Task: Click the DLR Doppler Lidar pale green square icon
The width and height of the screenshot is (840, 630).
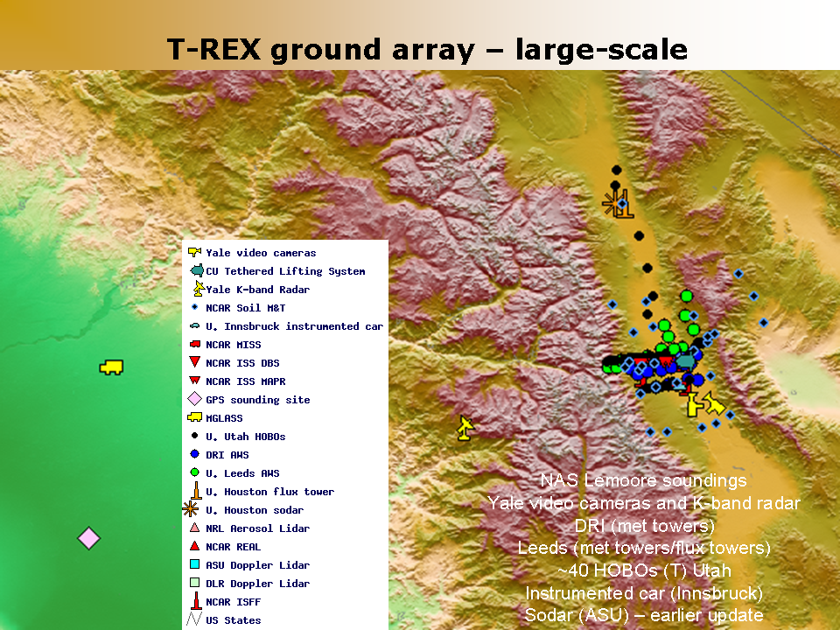Action: (195, 583)
